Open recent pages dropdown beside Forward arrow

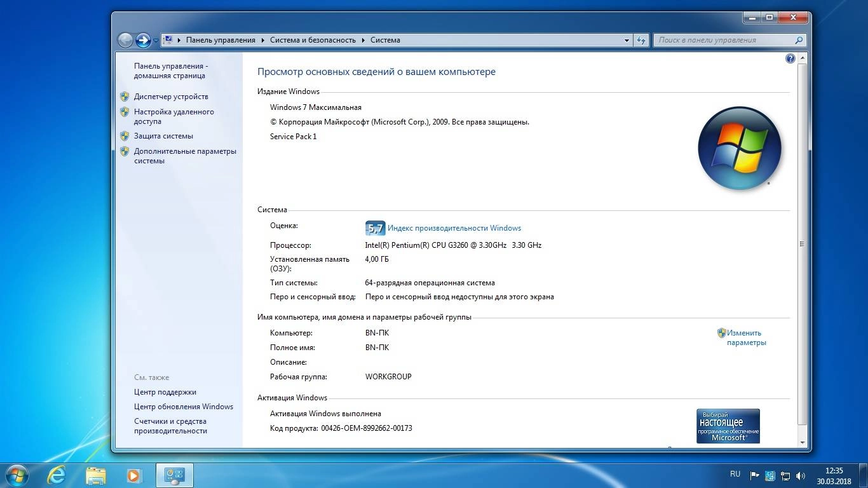(x=156, y=41)
